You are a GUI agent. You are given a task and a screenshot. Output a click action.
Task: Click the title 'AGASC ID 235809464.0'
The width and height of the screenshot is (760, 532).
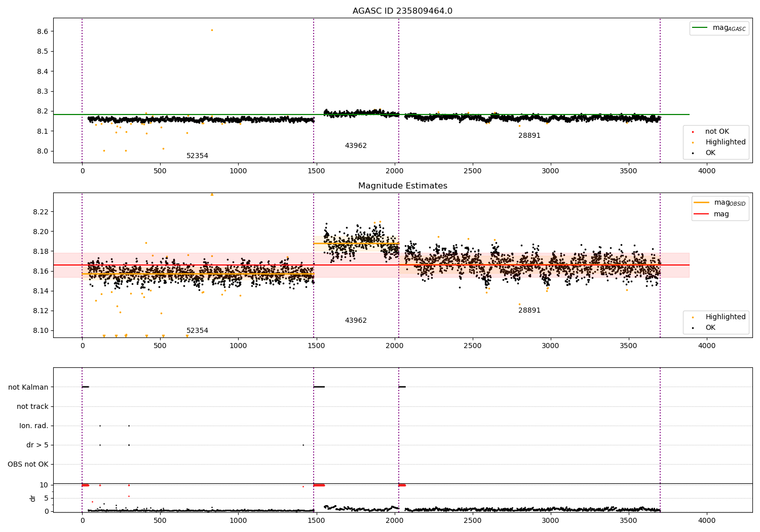click(402, 11)
